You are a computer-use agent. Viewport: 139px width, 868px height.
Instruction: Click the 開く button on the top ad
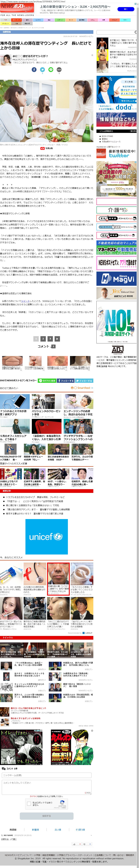click(x=126, y=9)
